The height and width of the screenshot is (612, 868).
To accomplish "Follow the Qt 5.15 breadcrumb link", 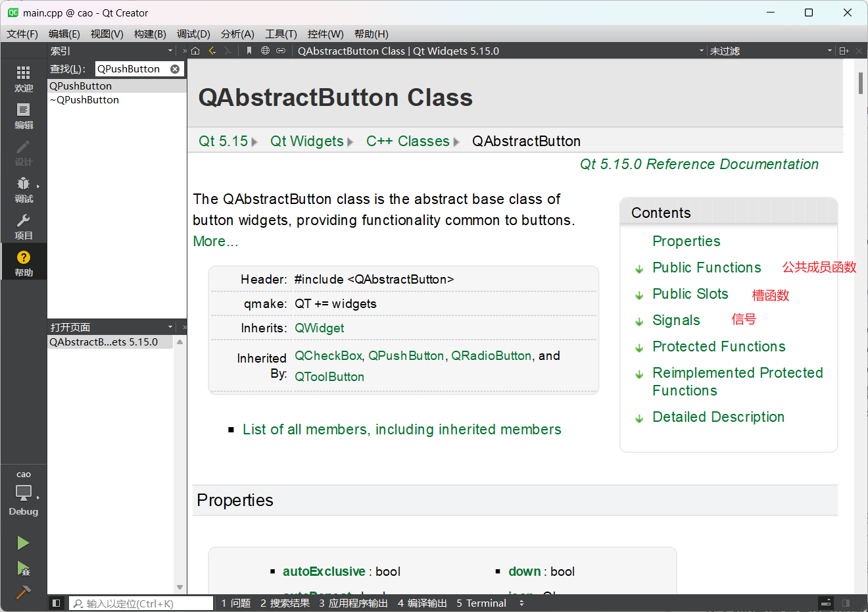I will 224,141.
